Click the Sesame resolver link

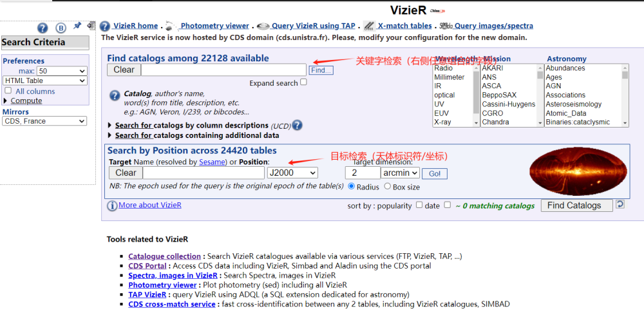(x=213, y=162)
